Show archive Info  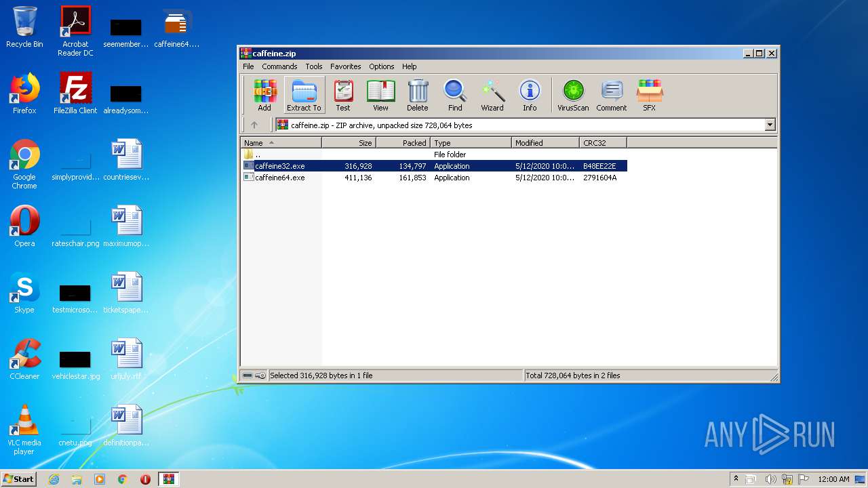pyautogui.click(x=530, y=95)
